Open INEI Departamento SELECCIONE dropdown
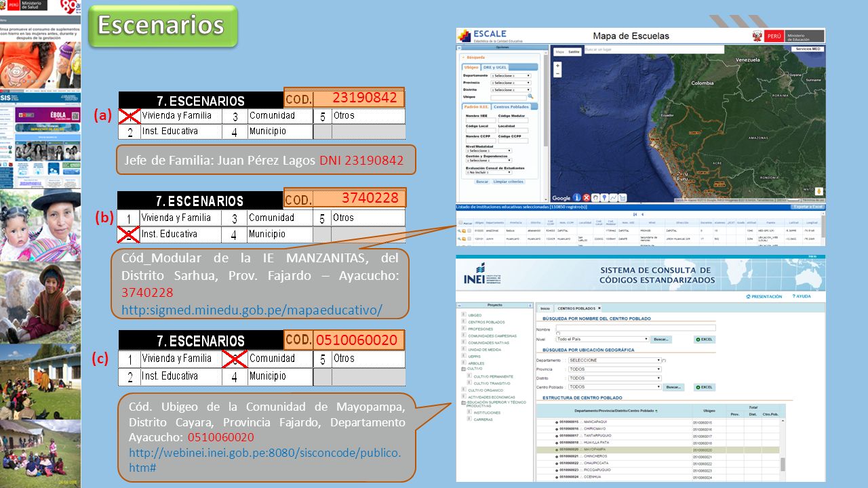The width and height of the screenshot is (868, 488). tap(614, 360)
